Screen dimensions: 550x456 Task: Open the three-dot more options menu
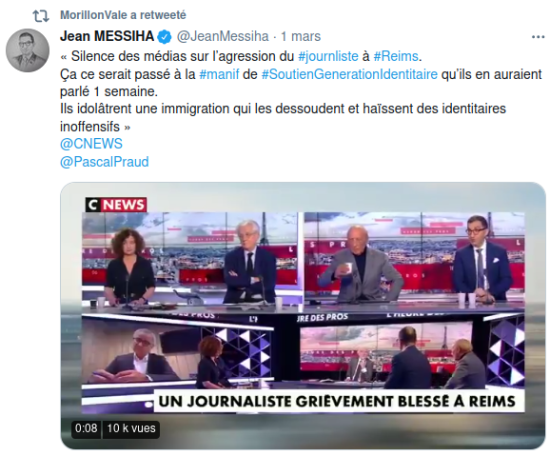tap(538, 36)
